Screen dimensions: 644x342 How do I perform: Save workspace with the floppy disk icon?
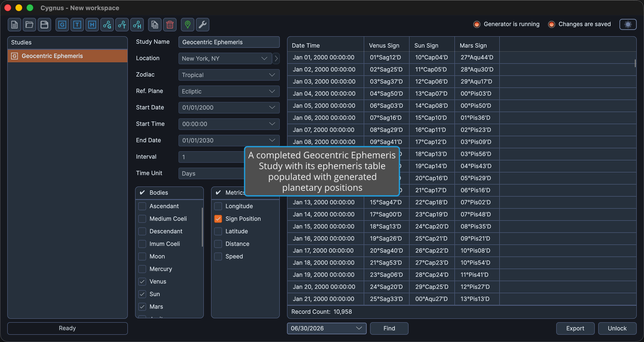pyautogui.click(x=44, y=25)
